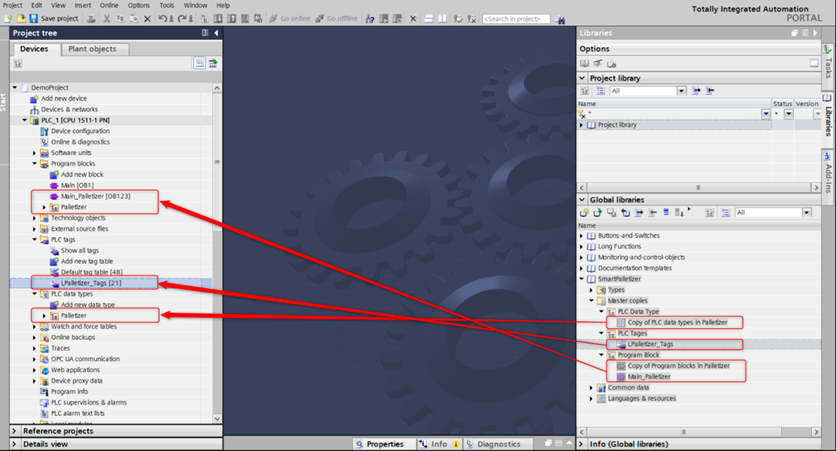Select Copy of PLC data types in Palletizer
Image resolution: width=836 pixels, height=451 pixels.
coord(677,323)
